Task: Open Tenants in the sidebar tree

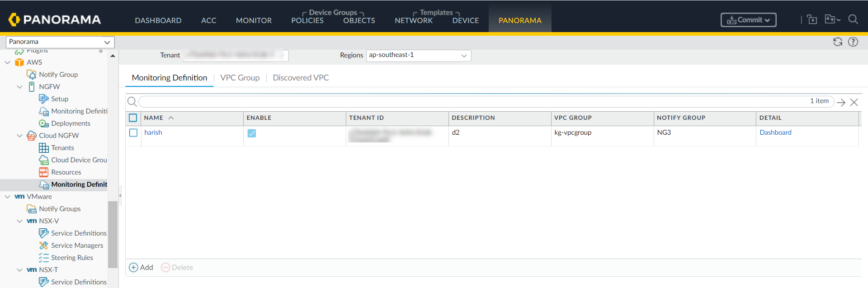Action: (x=62, y=148)
